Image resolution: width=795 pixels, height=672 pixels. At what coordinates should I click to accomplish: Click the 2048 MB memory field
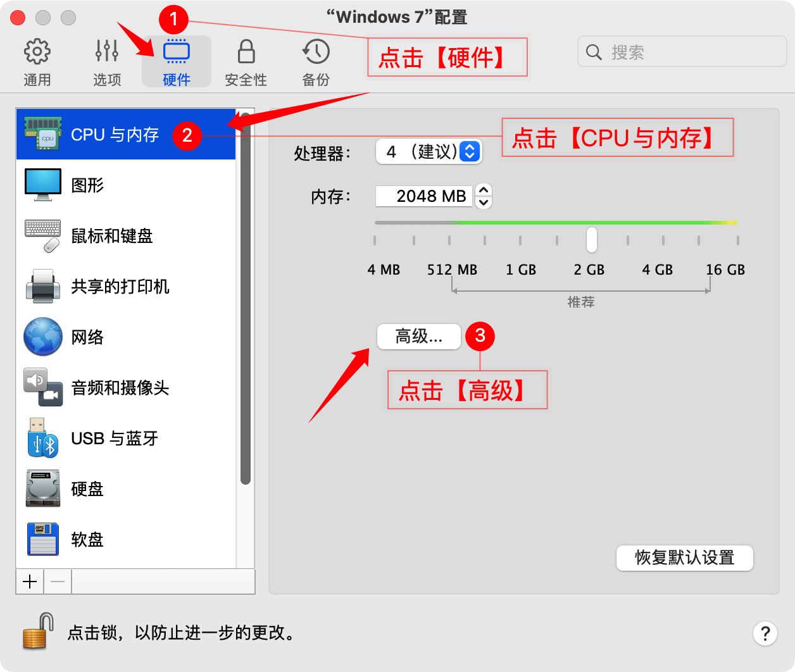pyautogui.click(x=424, y=196)
